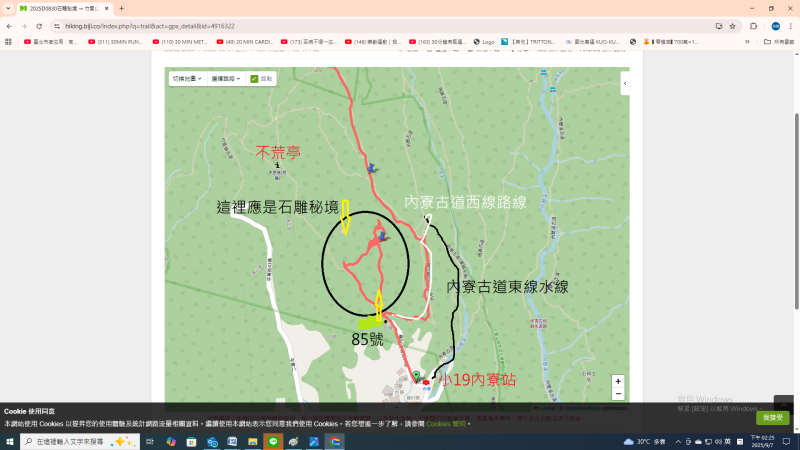Open the KUO-KU... bookmark
The width and height of the screenshot is (800, 450).
tap(592, 42)
